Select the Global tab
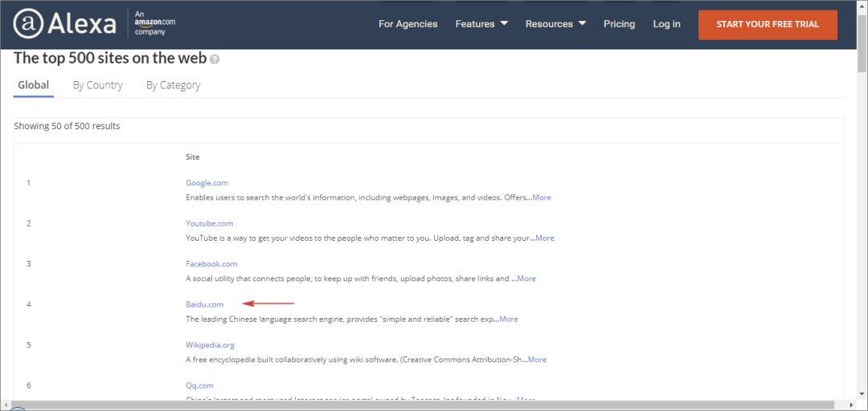The image size is (868, 411). point(33,85)
